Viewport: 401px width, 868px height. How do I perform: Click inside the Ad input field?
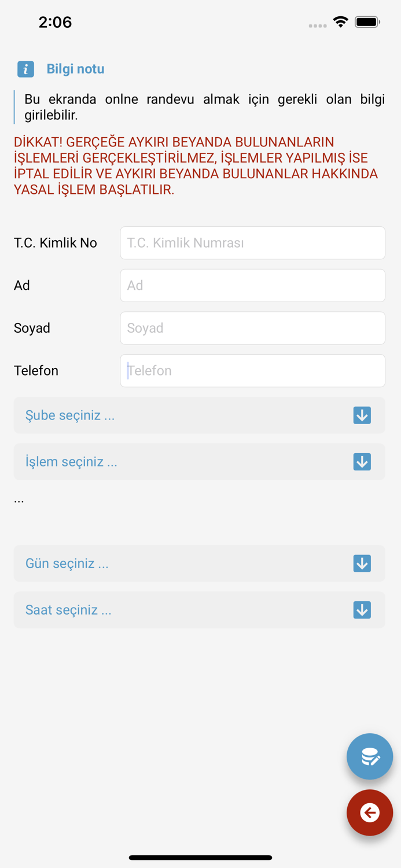252,285
